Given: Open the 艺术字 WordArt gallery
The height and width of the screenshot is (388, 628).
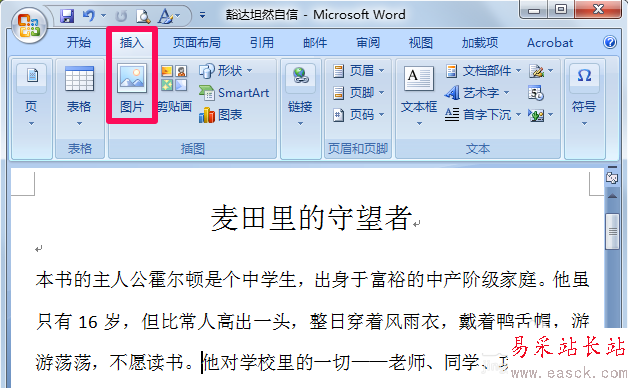Looking at the screenshot, I should point(477,93).
